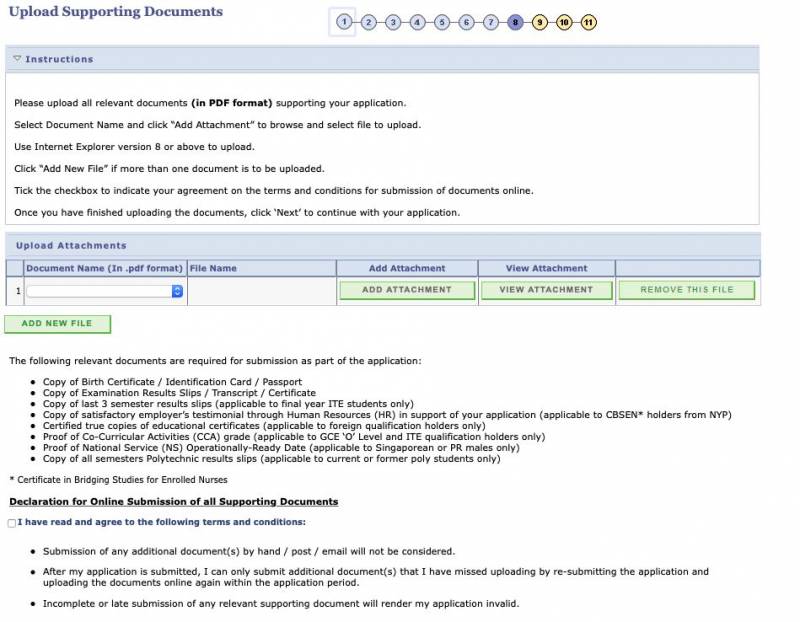The width and height of the screenshot is (800, 622).
Task: Advance to step 9 circle
Action: pos(540,22)
